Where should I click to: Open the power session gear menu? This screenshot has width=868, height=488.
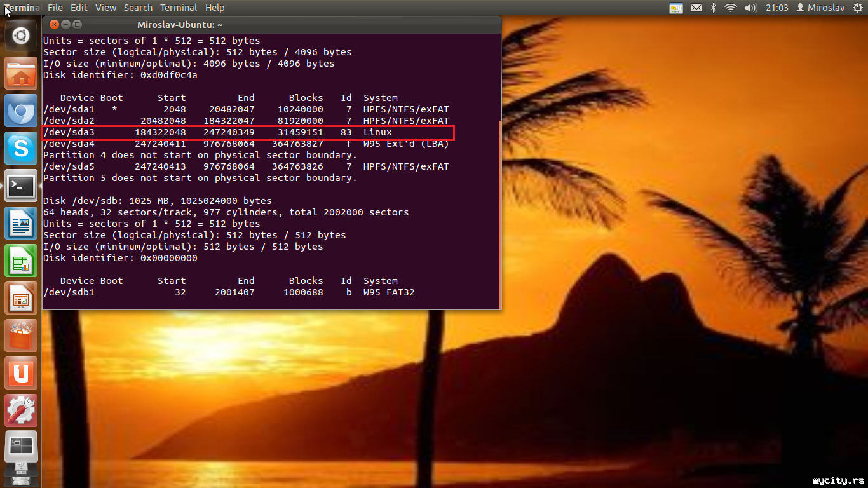[x=858, y=8]
